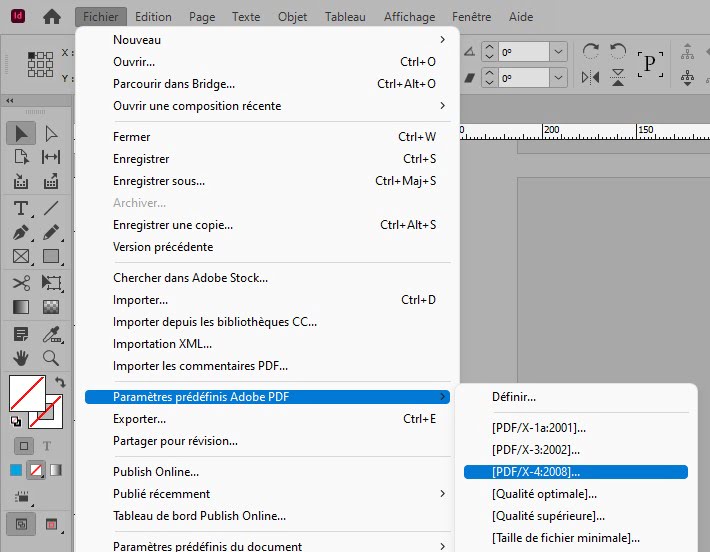Activate the Hand tool

pyautogui.click(x=20, y=357)
